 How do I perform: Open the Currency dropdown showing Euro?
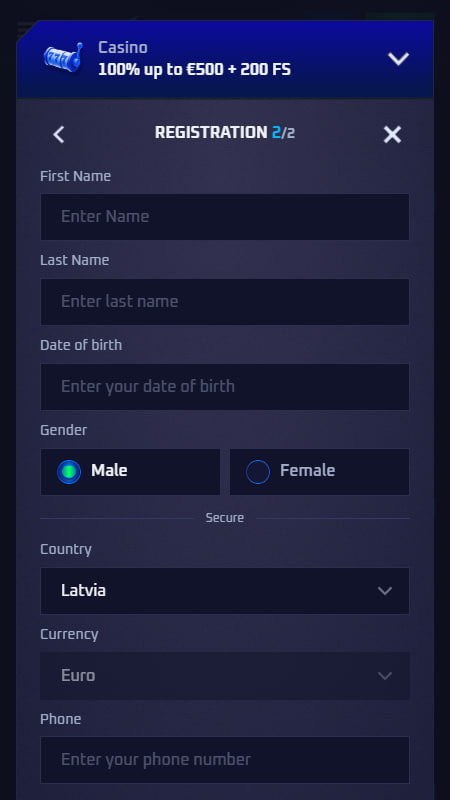click(x=224, y=676)
